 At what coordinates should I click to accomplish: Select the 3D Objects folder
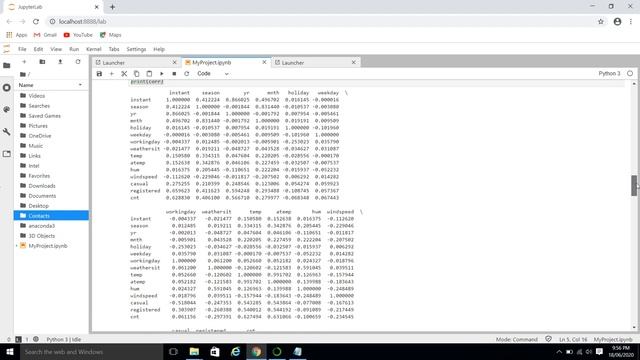[51, 236]
